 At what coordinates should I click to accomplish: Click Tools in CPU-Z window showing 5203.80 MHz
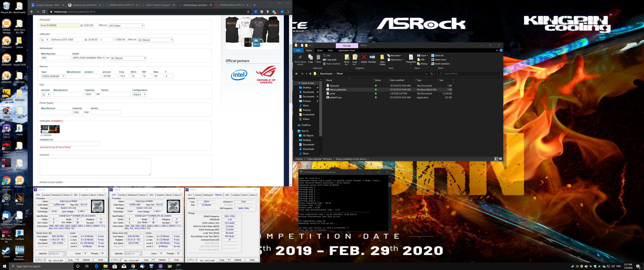(x=146, y=260)
